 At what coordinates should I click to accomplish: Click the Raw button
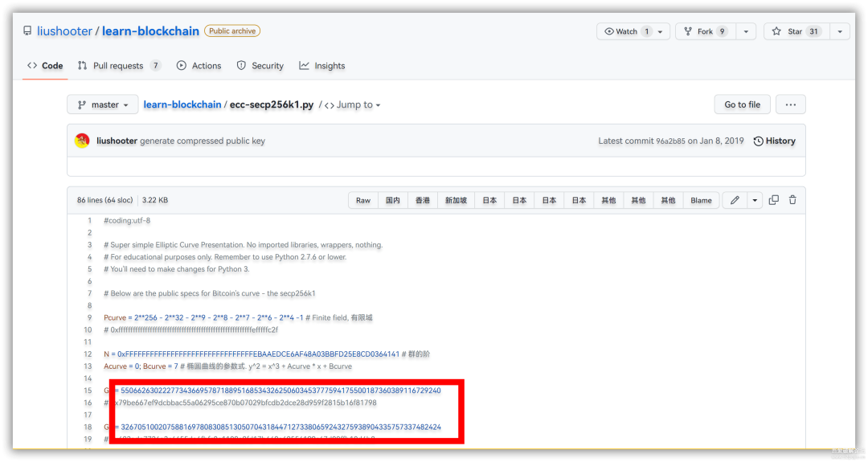[363, 200]
